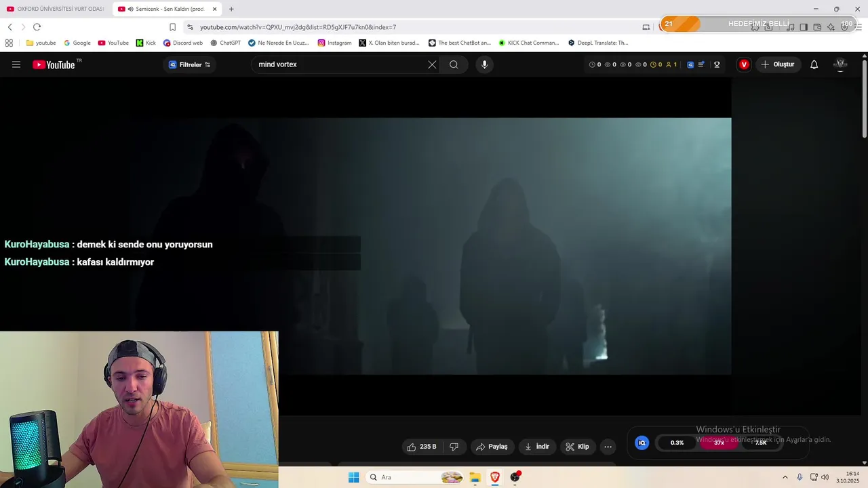868x488 pixels.
Task: Share video with Paylaş button
Action: point(492,447)
